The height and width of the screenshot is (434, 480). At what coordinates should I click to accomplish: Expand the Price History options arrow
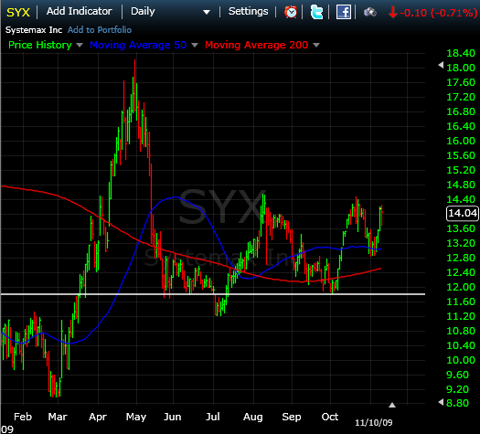[x=79, y=45]
